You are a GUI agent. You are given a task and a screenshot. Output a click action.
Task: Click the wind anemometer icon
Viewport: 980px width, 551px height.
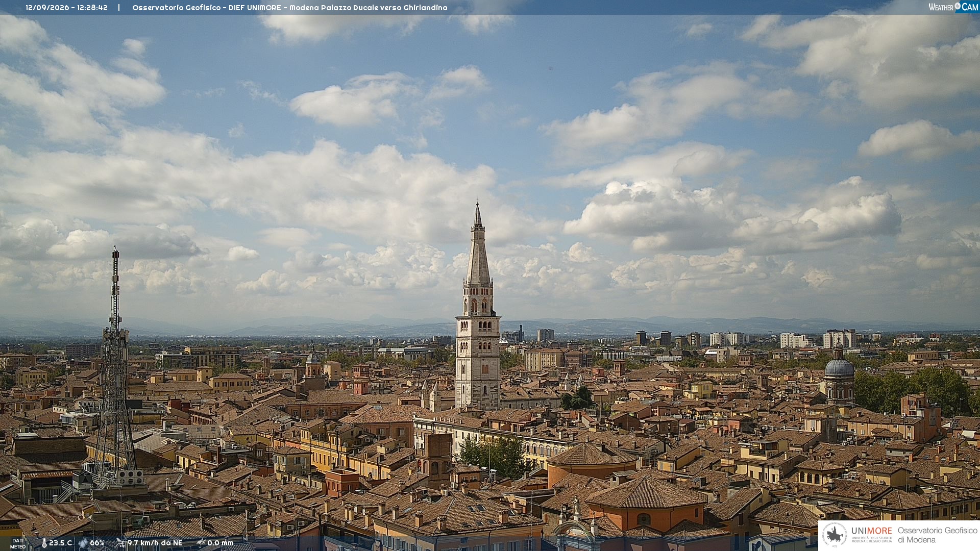120,543
